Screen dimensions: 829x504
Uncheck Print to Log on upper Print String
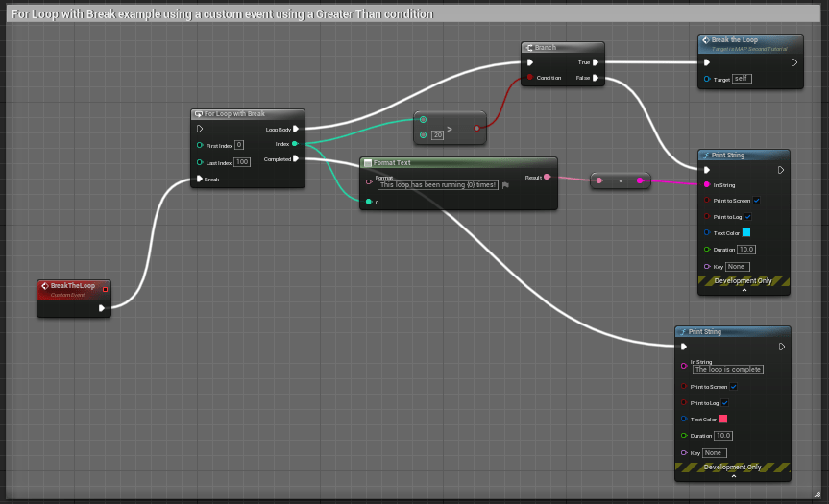tap(748, 217)
